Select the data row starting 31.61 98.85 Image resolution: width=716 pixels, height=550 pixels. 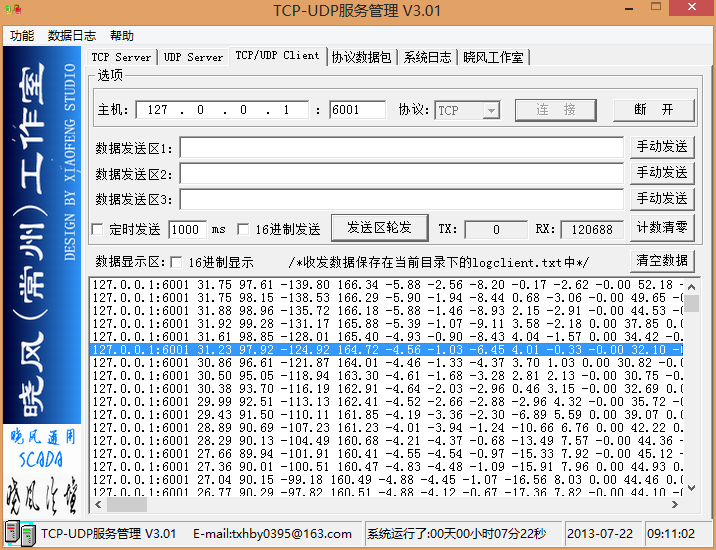coord(386,337)
